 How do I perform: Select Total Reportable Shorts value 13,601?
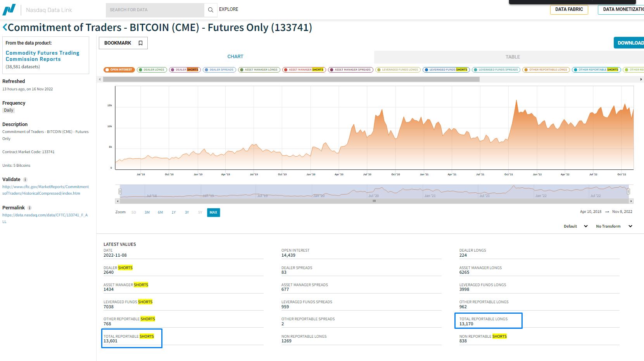pos(110,341)
